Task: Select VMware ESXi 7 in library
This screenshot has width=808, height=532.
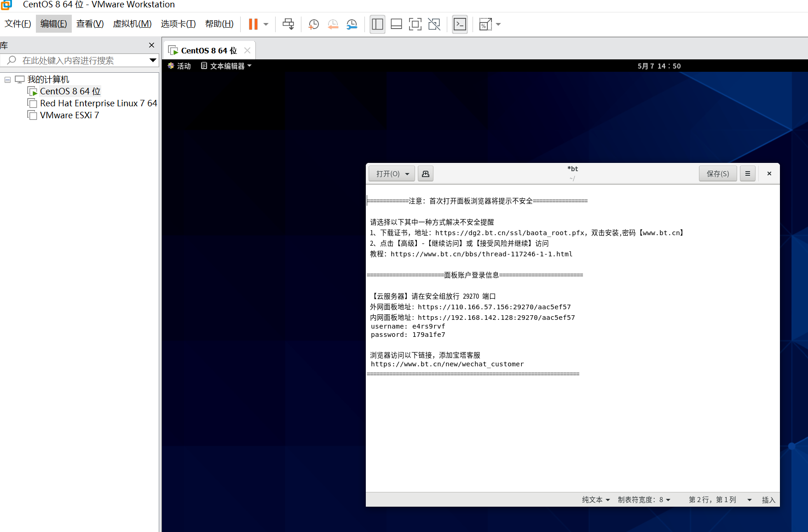Action: (69, 115)
